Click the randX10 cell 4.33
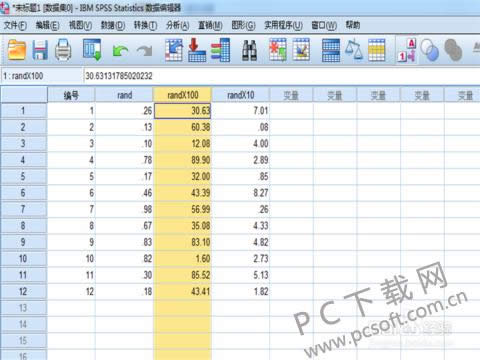 click(x=240, y=226)
